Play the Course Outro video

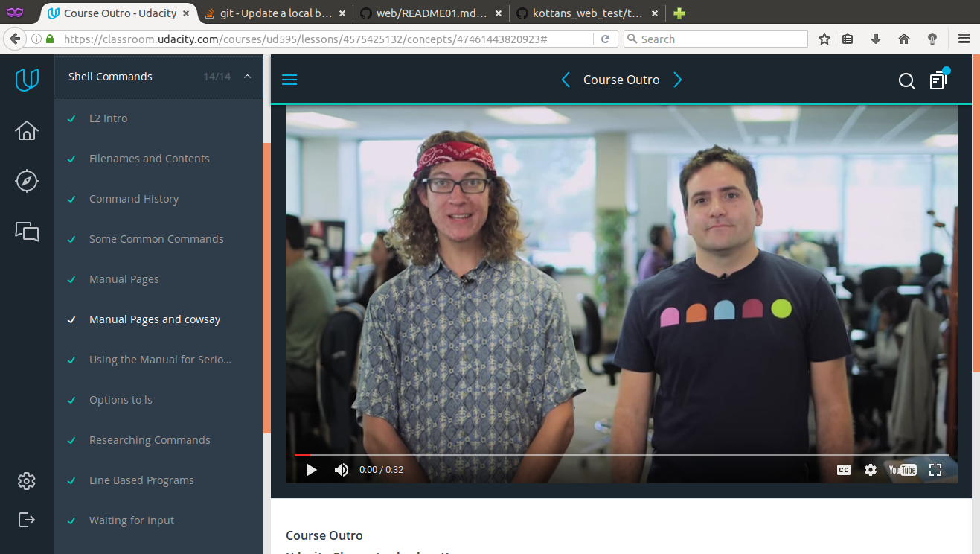coord(312,470)
